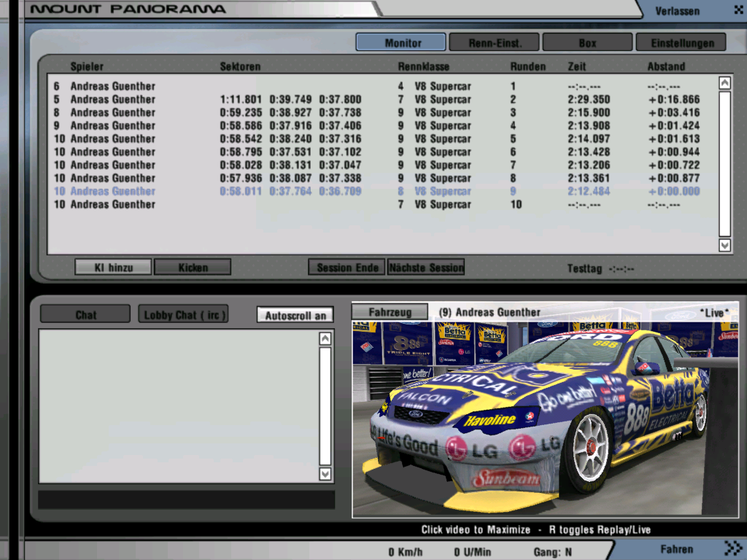Image resolution: width=747 pixels, height=560 pixels.
Task: Toggle the Autoscroll an button
Action: (x=295, y=315)
